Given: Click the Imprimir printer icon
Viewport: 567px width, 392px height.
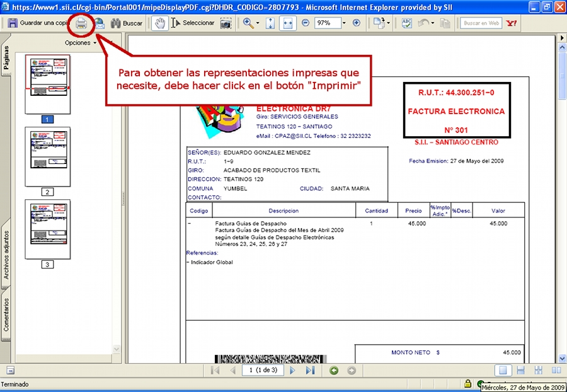Looking at the screenshot, I should tap(81, 24).
